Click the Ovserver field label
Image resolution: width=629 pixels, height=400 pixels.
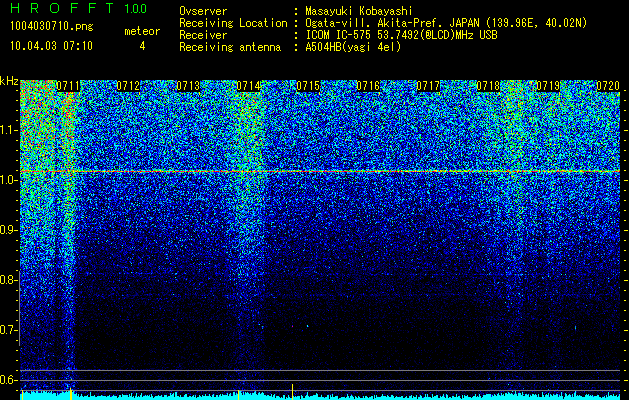click(x=203, y=11)
